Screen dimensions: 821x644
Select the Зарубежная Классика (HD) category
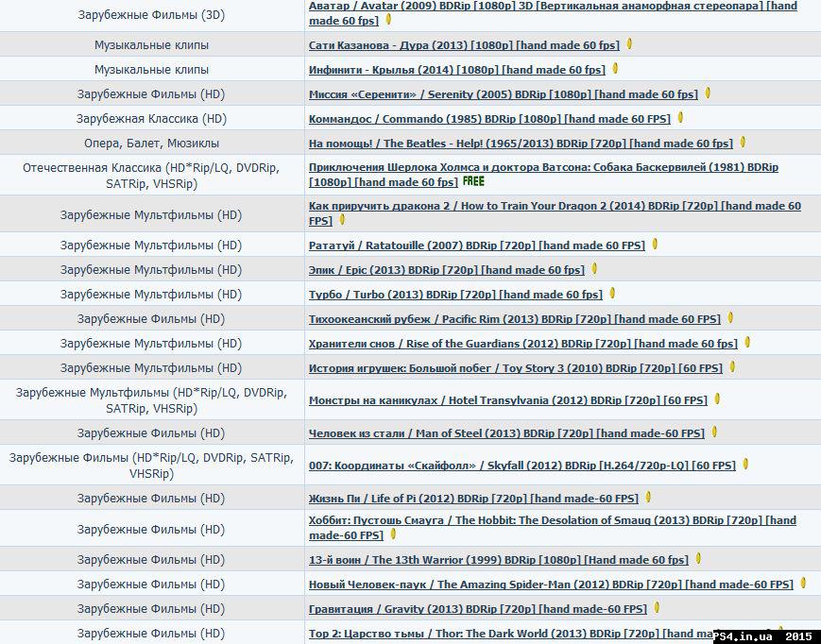(x=151, y=119)
